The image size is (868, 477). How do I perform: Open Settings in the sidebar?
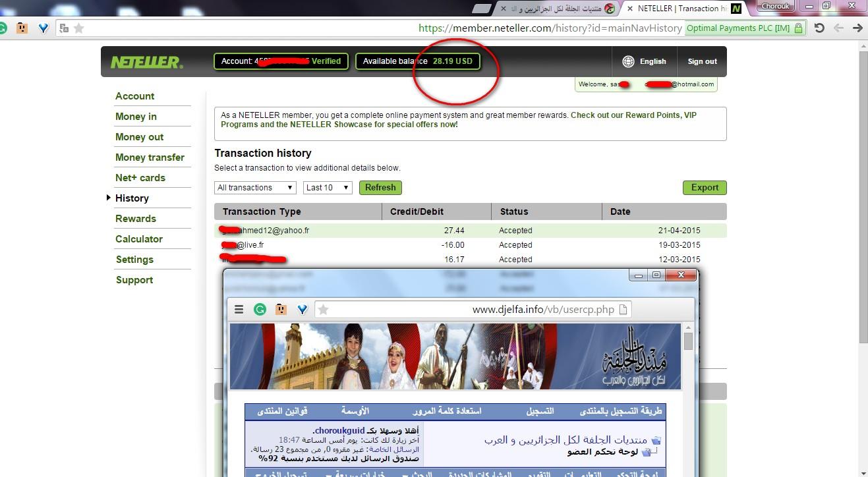[x=134, y=260]
